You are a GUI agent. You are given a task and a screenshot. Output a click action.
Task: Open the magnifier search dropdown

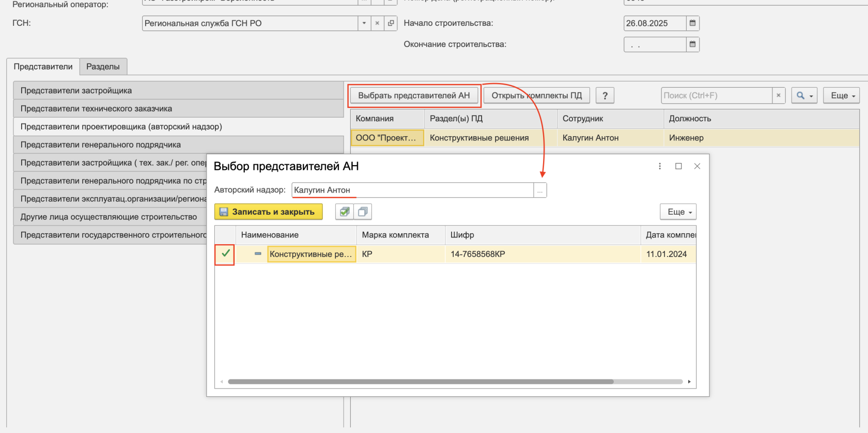click(x=804, y=95)
